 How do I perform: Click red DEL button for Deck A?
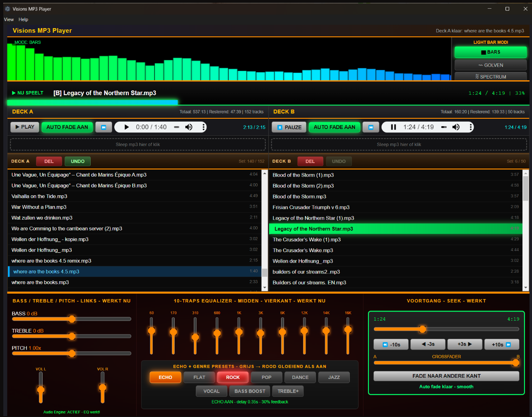point(49,161)
